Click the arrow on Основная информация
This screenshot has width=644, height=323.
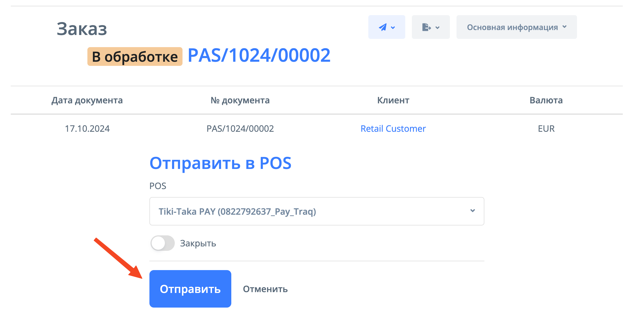pyautogui.click(x=565, y=27)
